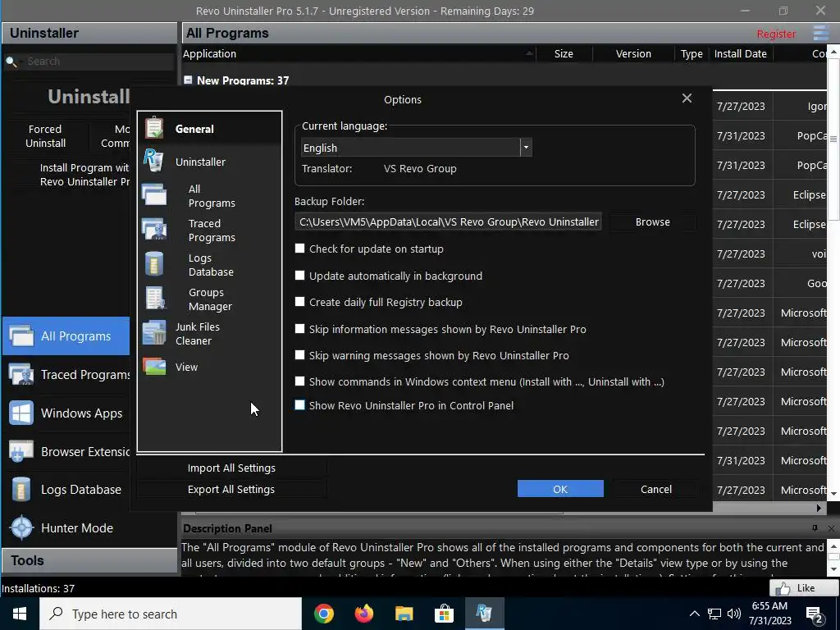Viewport: 840px width, 630px height.
Task: Close the Description Panel
Action: coord(831,529)
